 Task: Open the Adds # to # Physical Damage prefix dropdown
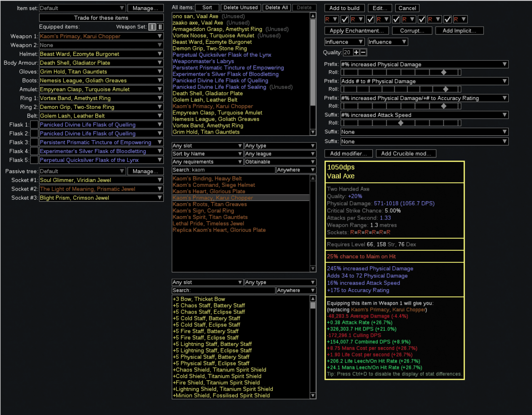(x=425, y=81)
